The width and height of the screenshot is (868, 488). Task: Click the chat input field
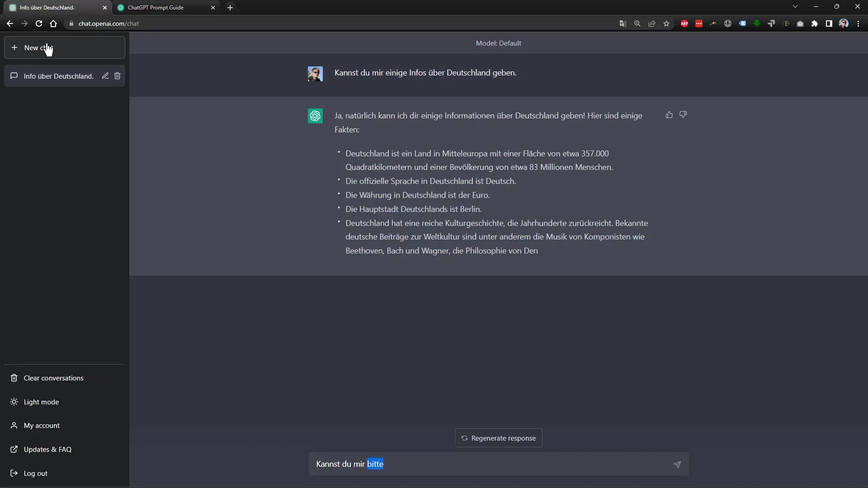pos(498,464)
